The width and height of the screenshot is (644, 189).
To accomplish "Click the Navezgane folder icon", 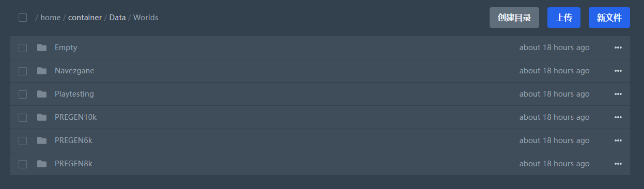I will click(42, 71).
